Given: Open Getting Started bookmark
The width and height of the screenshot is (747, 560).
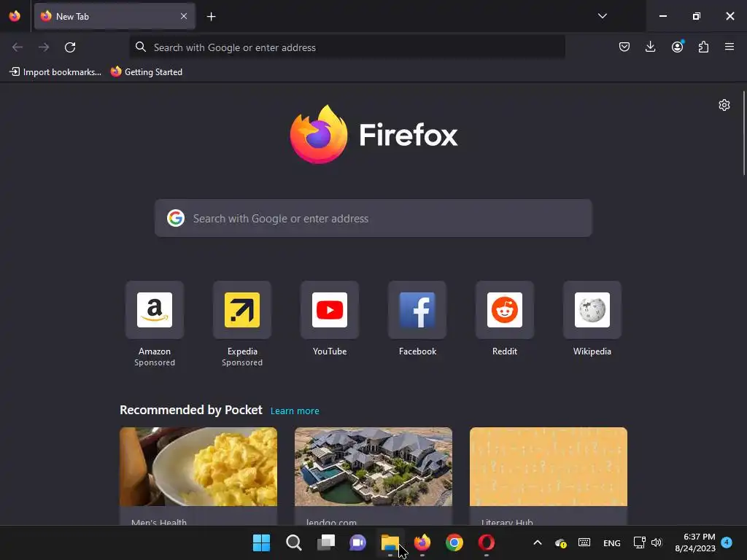Looking at the screenshot, I should (x=147, y=72).
